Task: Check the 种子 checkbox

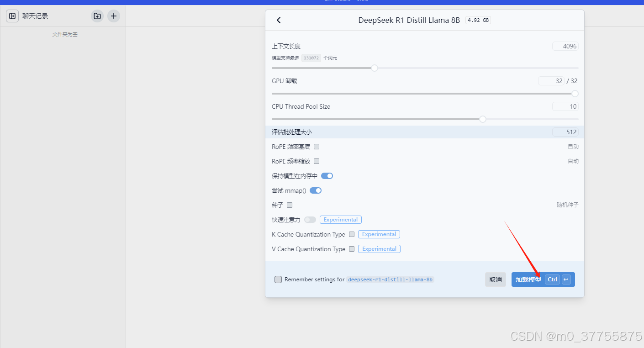Action: 290,205
